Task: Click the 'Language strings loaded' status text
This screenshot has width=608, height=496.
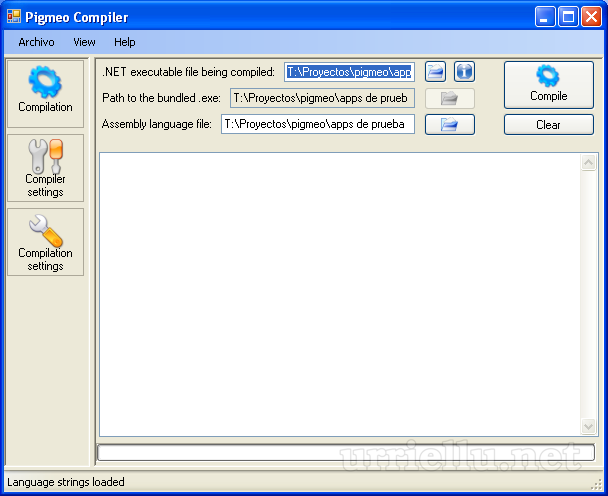Action: 66,482
